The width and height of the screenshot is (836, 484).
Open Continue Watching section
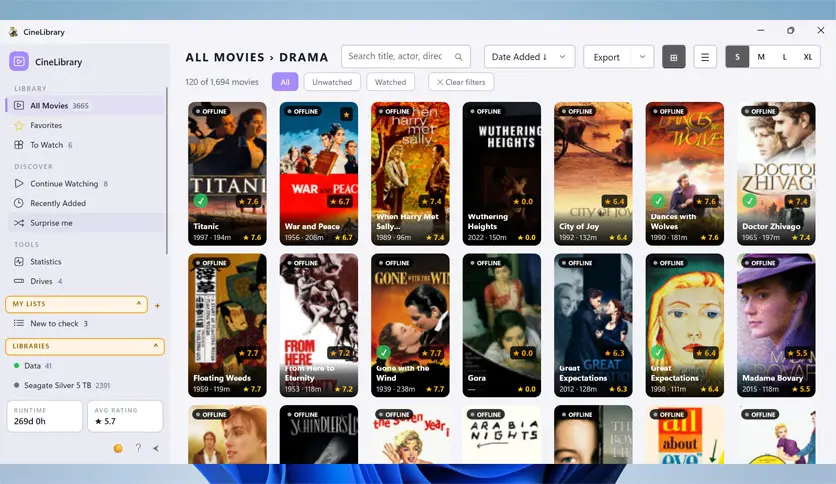click(85, 183)
